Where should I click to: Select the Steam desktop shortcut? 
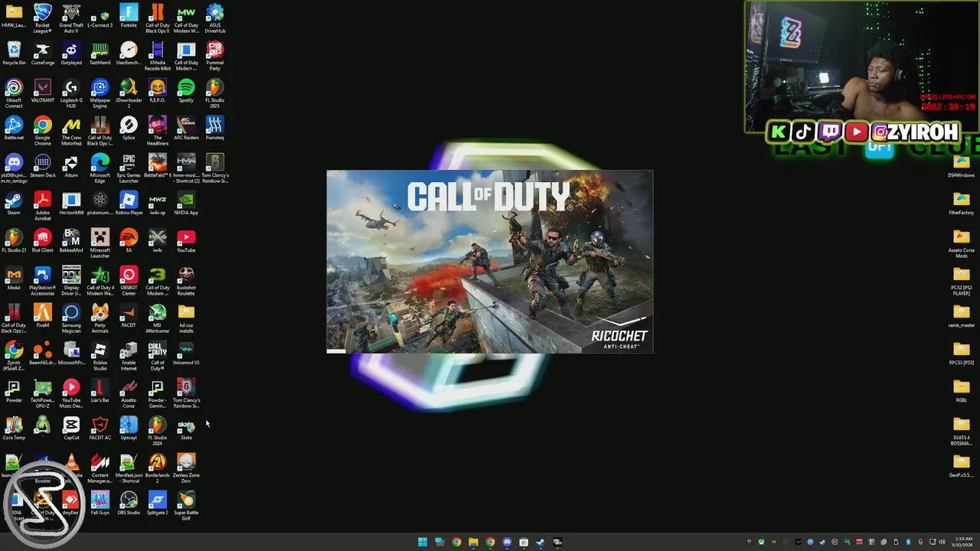coord(14,204)
